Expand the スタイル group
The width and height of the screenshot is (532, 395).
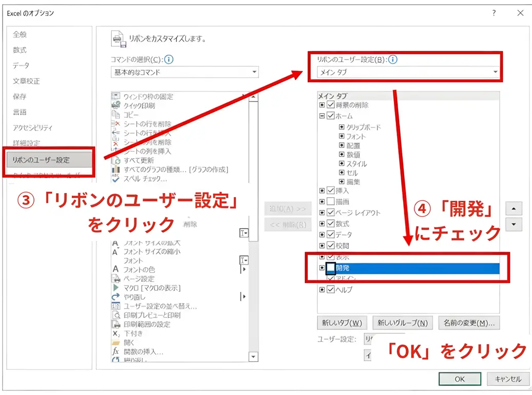coord(342,163)
